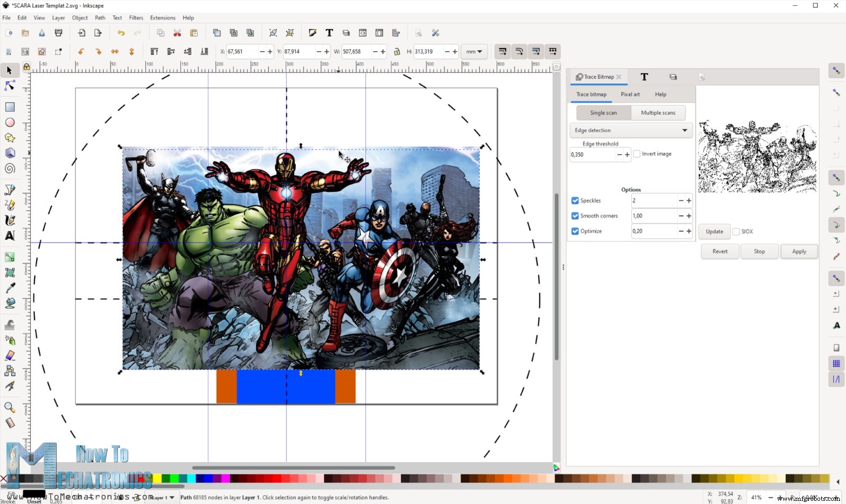846x504 pixels.
Task: Uncheck the Speckles checkbox
Action: pyautogui.click(x=575, y=201)
